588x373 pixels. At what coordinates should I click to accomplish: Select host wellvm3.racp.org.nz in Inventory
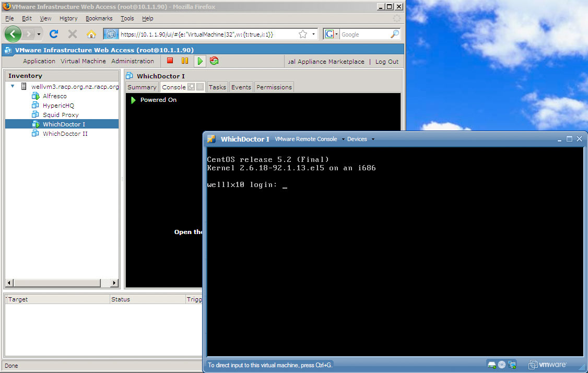coord(75,87)
